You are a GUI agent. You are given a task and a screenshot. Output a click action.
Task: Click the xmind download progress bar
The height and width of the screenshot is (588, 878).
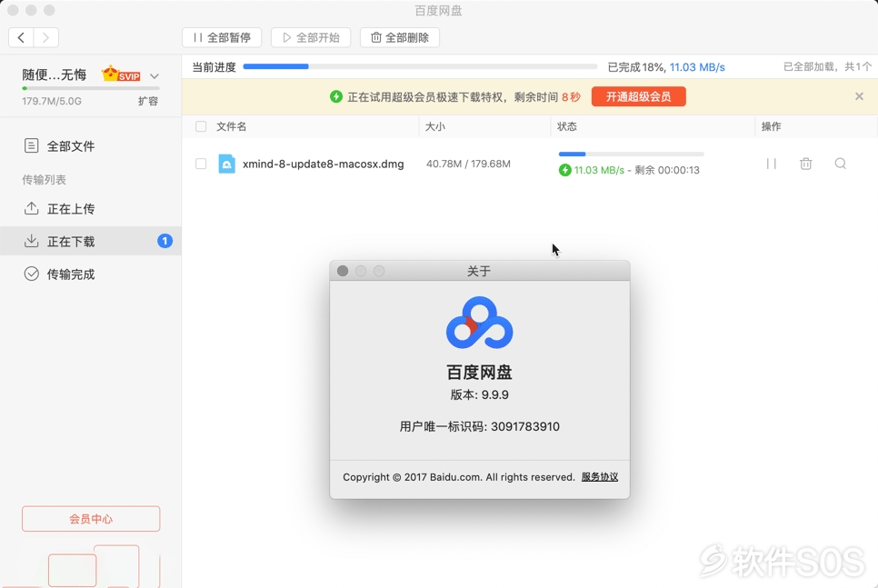tap(631, 154)
